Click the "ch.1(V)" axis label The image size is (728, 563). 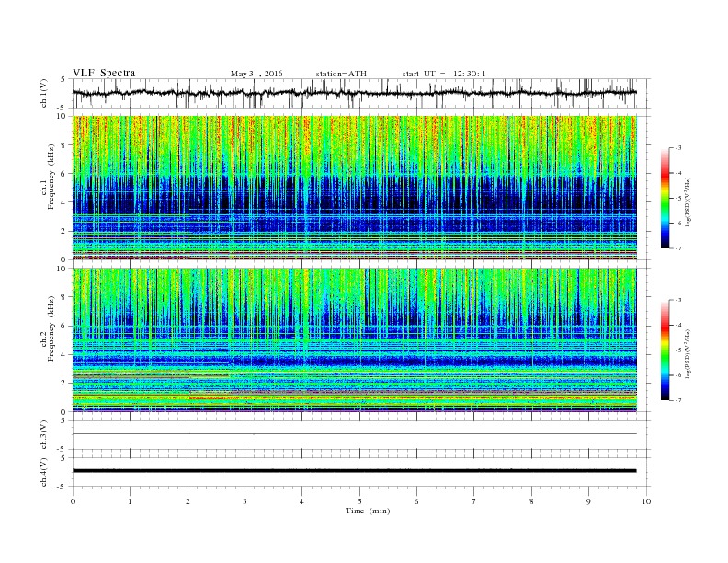44,93
